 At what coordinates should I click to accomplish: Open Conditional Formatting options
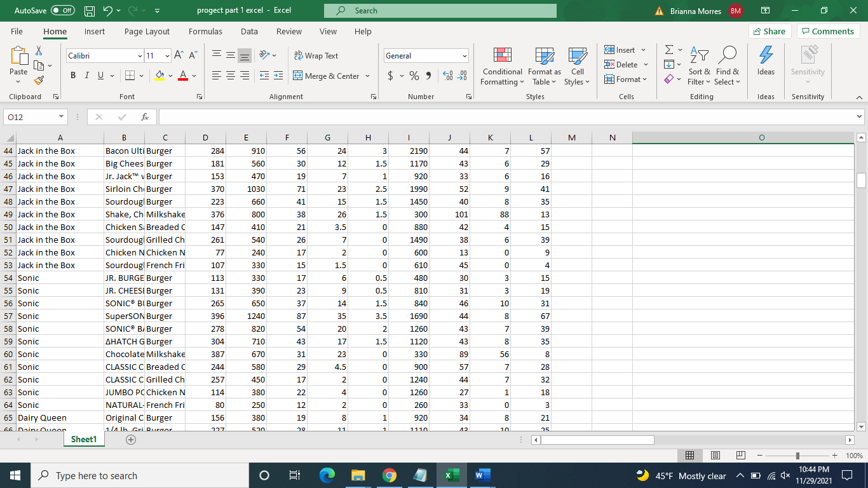tap(502, 65)
